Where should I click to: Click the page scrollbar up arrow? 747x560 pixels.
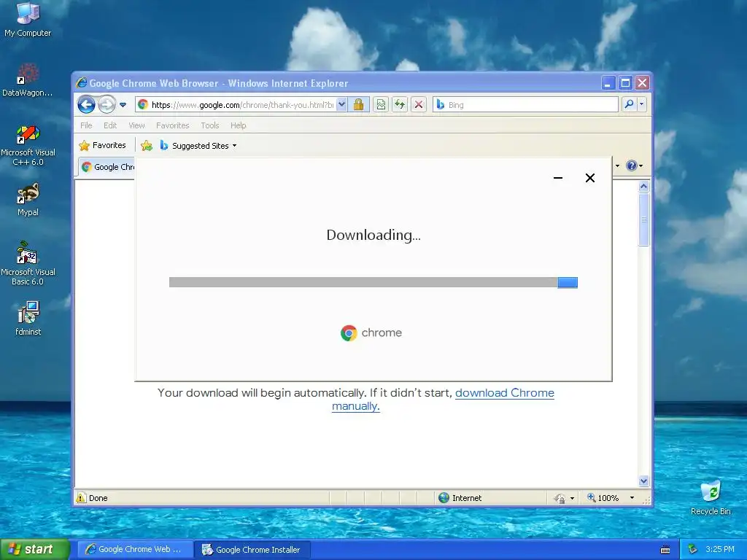tap(643, 187)
